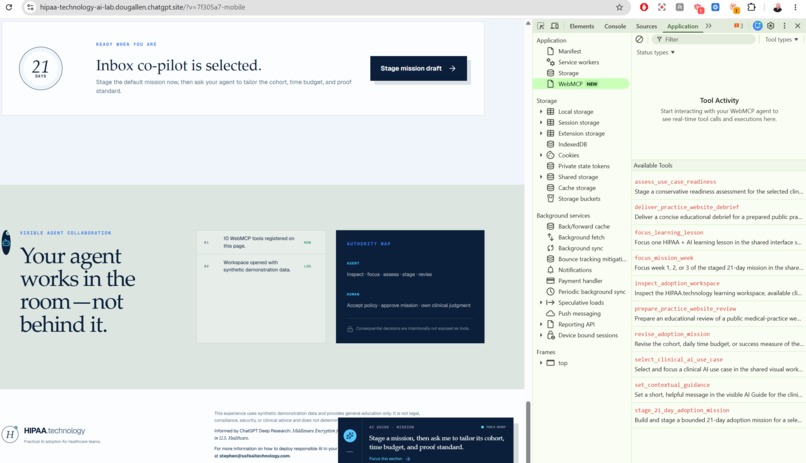806x463 pixels.
Task: Click the page's vertical scrollbar thumb
Action: (527, 432)
